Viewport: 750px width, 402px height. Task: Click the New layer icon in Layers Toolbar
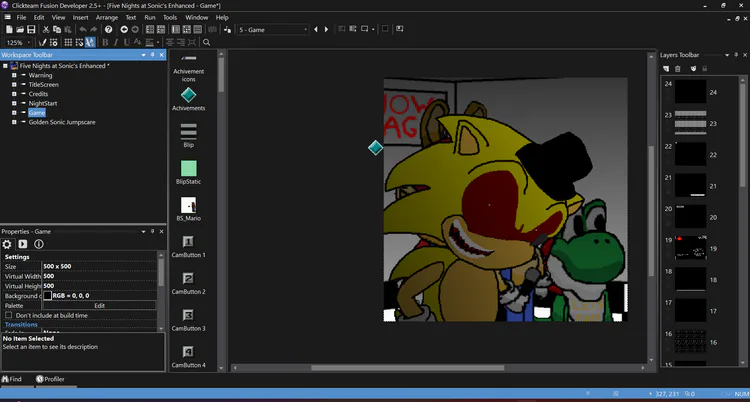666,69
